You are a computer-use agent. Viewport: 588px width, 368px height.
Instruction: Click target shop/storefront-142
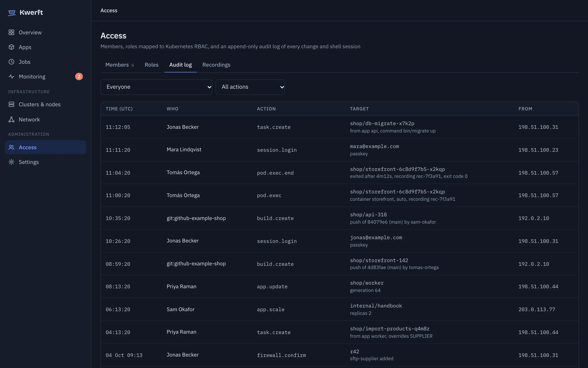click(379, 260)
